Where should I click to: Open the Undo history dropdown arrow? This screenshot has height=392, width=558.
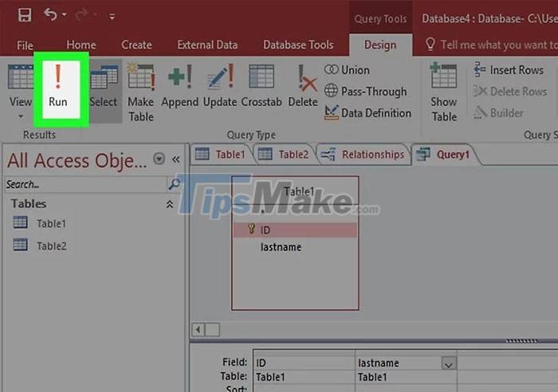(64, 15)
